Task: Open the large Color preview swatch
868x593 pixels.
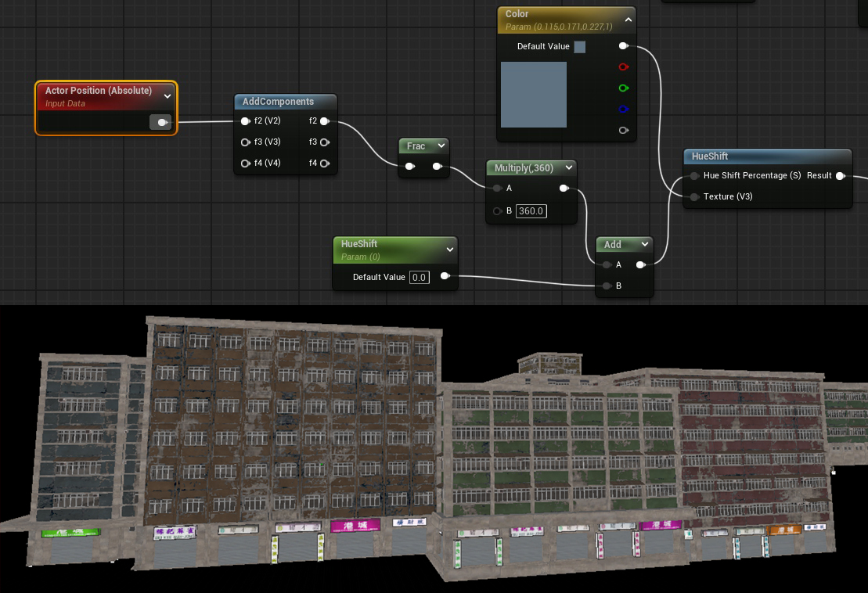Action: click(534, 95)
